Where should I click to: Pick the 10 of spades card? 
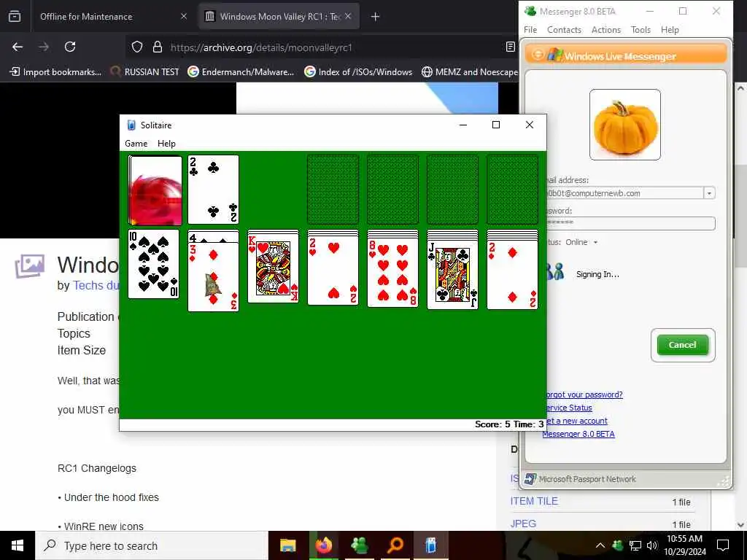click(x=154, y=264)
